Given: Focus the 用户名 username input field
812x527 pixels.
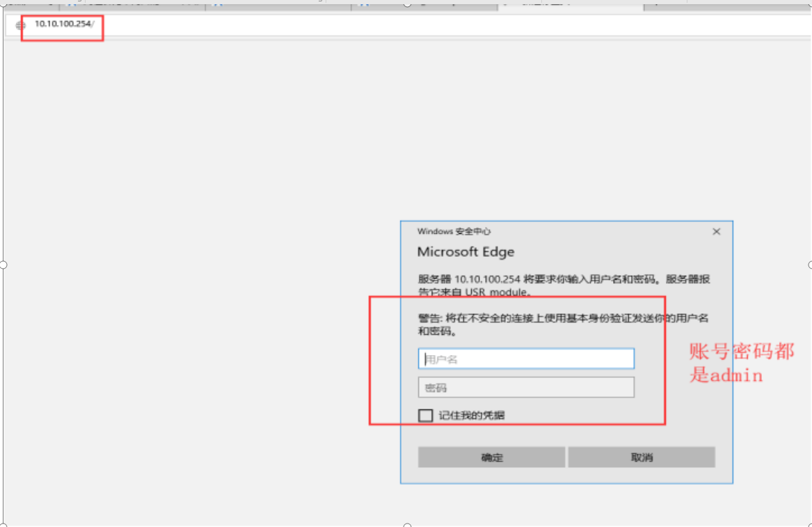Looking at the screenshot, I should (526, 359).
